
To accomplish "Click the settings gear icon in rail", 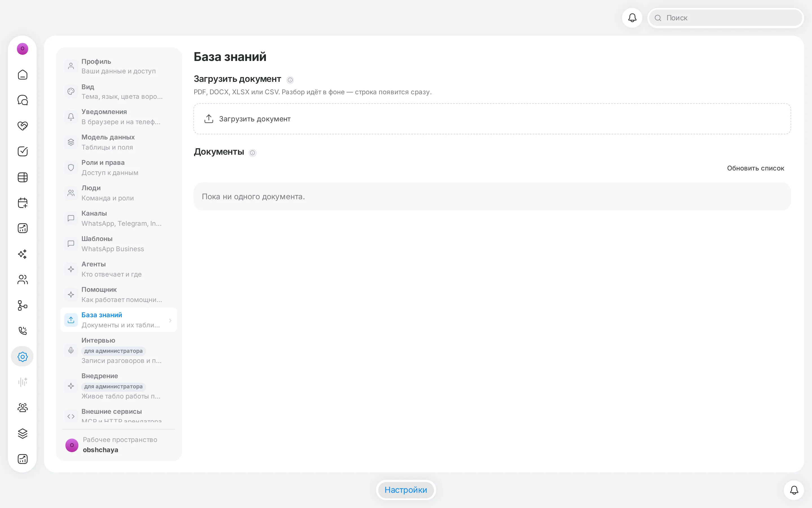I will 23,356.
